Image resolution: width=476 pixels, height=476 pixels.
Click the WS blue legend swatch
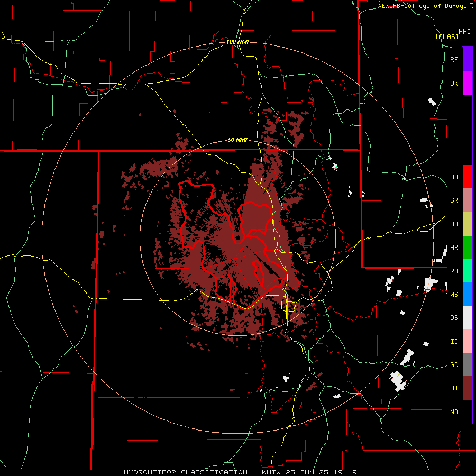pos(467,294)
